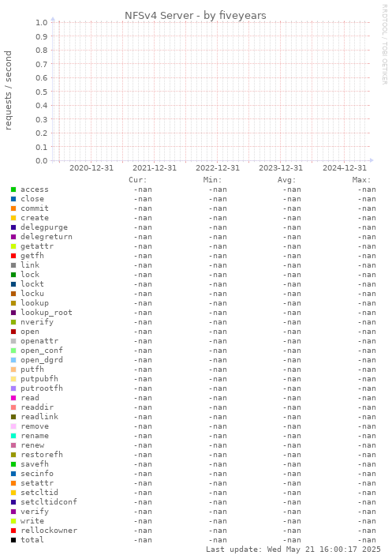Click the magenta read legend swatch
The width and height of the screenshot is (392, 559).
13,398
